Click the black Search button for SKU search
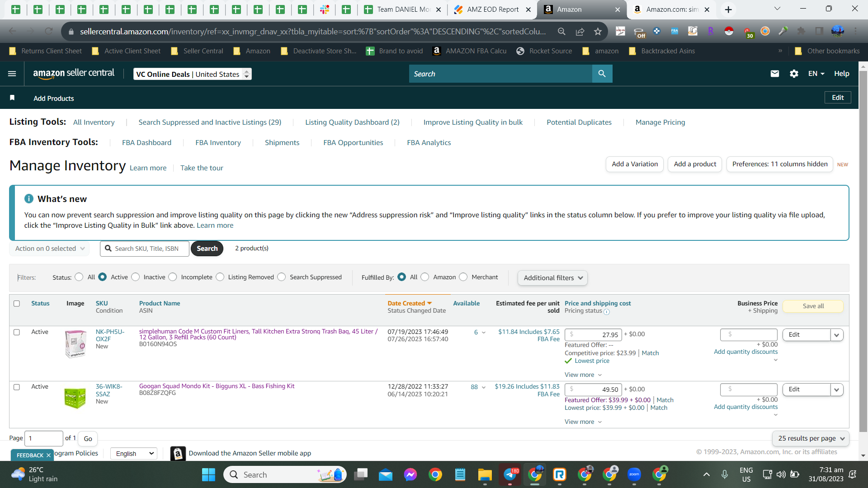Viewport: 868px width, 488px height. tap(207, 249)
